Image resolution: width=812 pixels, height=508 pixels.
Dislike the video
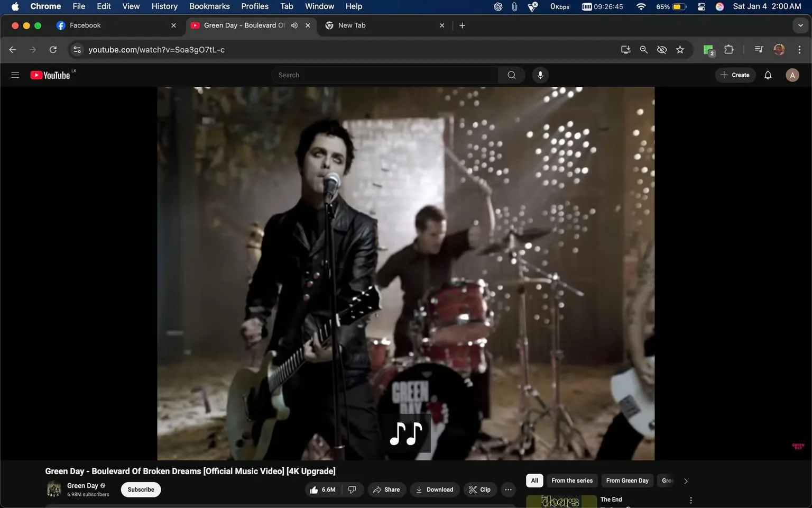[x=352, y=489]
